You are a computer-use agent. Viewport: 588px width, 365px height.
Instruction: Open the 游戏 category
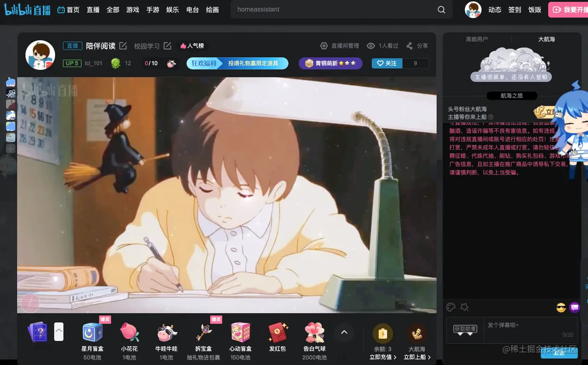pos(133,9)
